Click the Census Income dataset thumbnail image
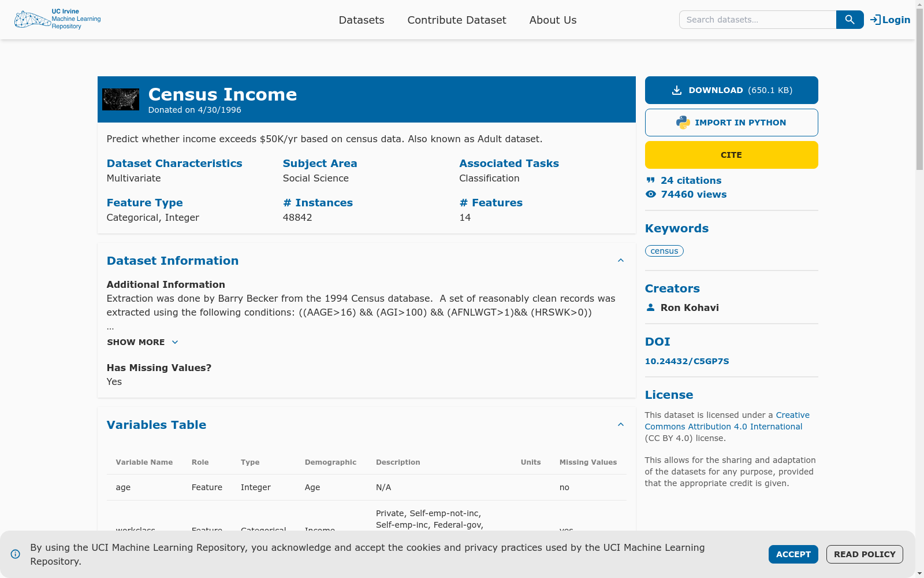 coord(121,99)
